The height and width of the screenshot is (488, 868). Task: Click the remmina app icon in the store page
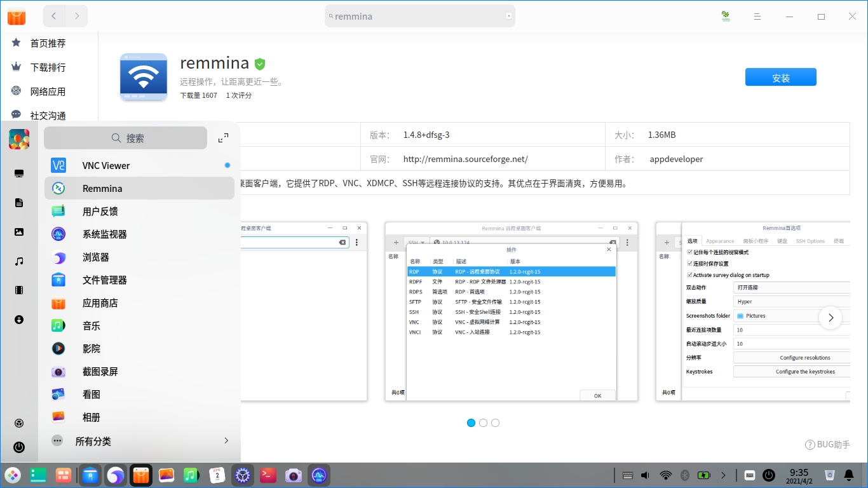pyautogui.click(x=144, y=77)
